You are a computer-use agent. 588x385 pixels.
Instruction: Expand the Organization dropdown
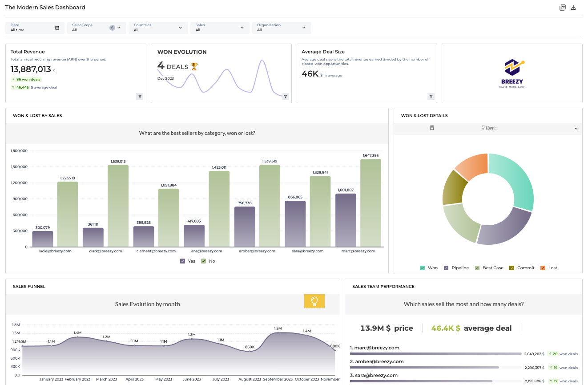(282, 28)
